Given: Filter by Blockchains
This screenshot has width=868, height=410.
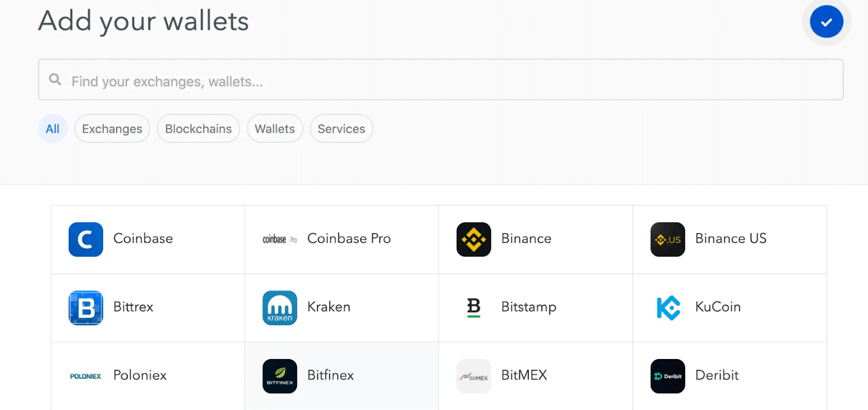Looking at the screenshot, I should click(199, 129).
